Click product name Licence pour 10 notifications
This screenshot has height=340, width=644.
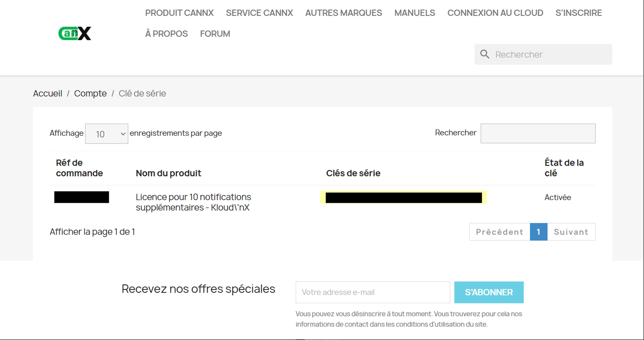pos(193,202)
